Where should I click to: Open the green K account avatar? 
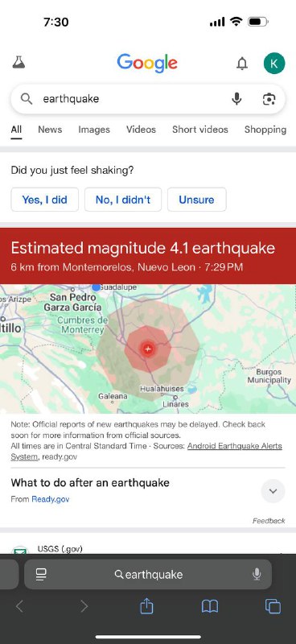pos(274,64)
